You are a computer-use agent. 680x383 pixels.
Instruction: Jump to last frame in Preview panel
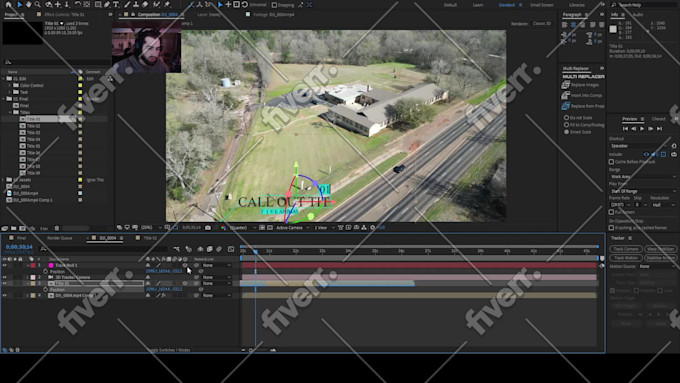click(x=659, y=128)
